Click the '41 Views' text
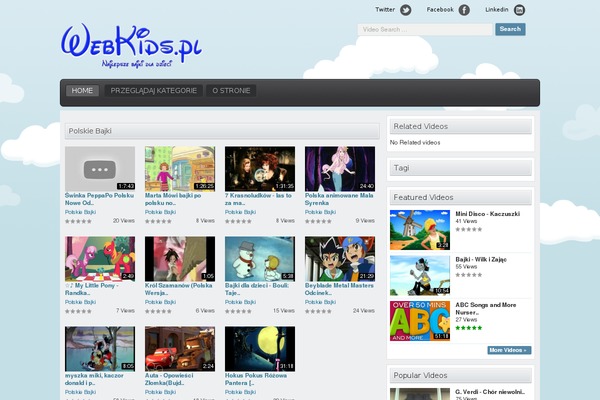This screenshot has height=400, width=600. pos(466,221)
